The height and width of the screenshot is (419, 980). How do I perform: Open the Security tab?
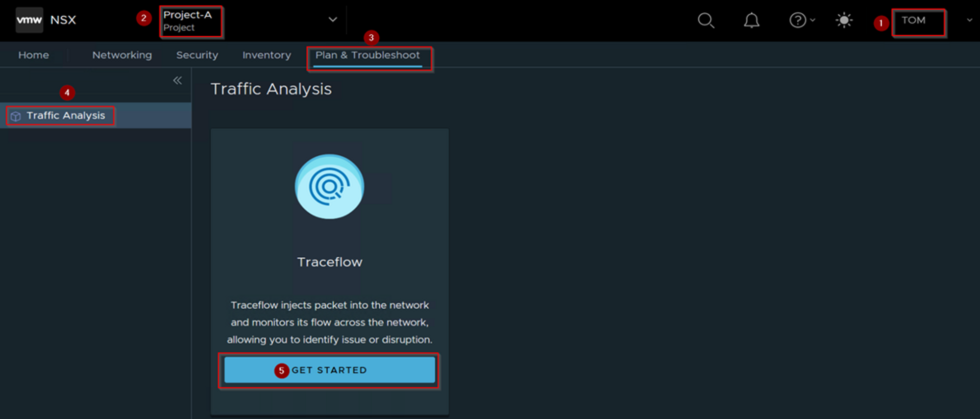coord(197,55)
